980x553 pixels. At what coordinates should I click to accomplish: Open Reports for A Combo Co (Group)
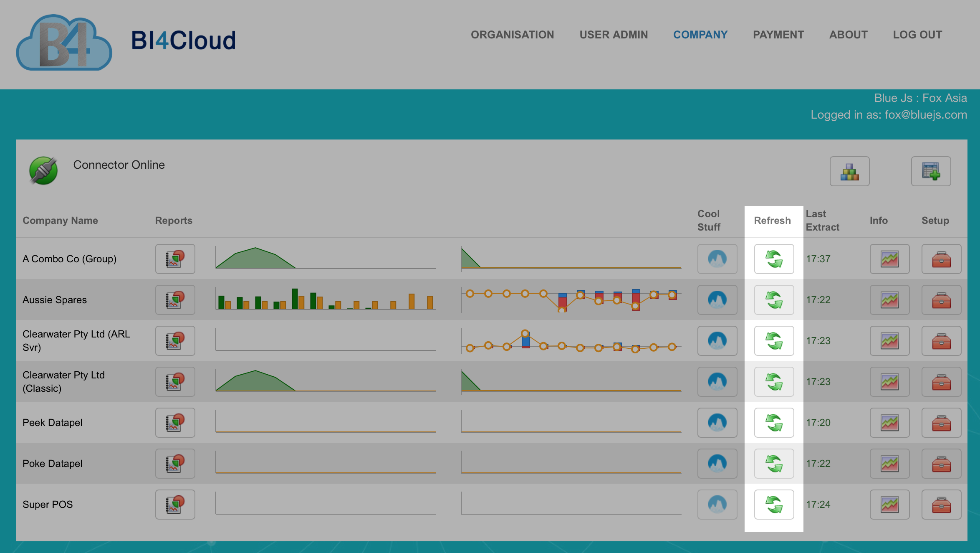coord(175,259)
